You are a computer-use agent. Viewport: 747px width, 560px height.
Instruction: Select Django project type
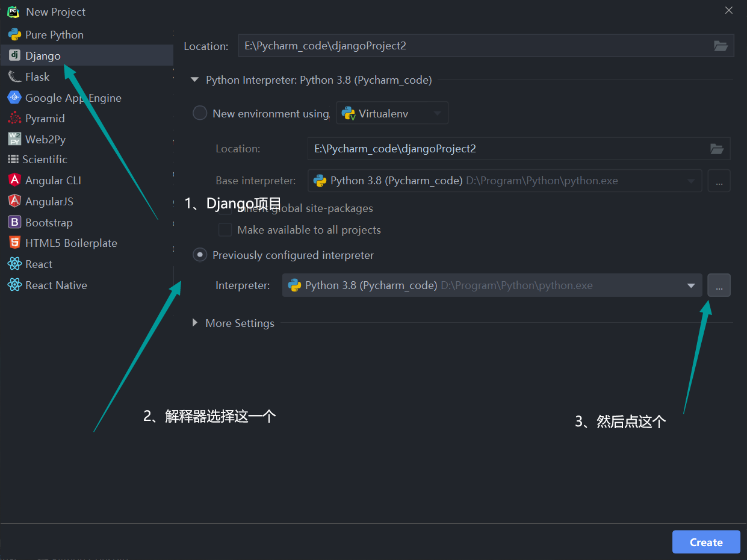pos(87,55)
